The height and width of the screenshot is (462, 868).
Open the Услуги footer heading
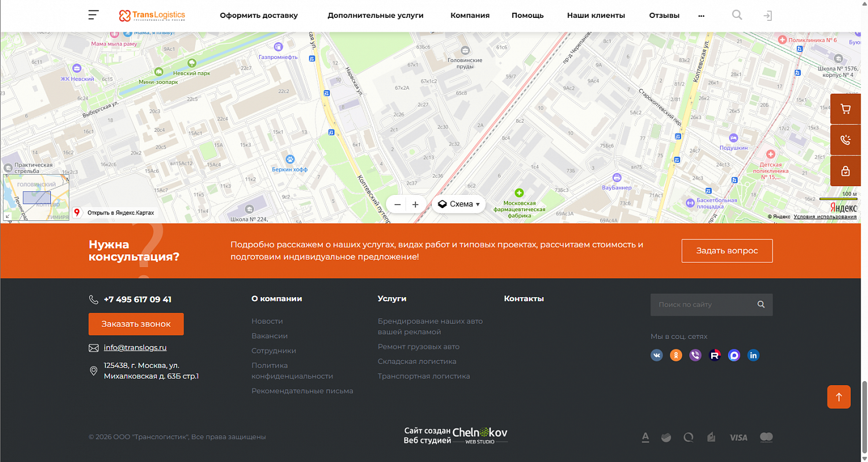392,299
